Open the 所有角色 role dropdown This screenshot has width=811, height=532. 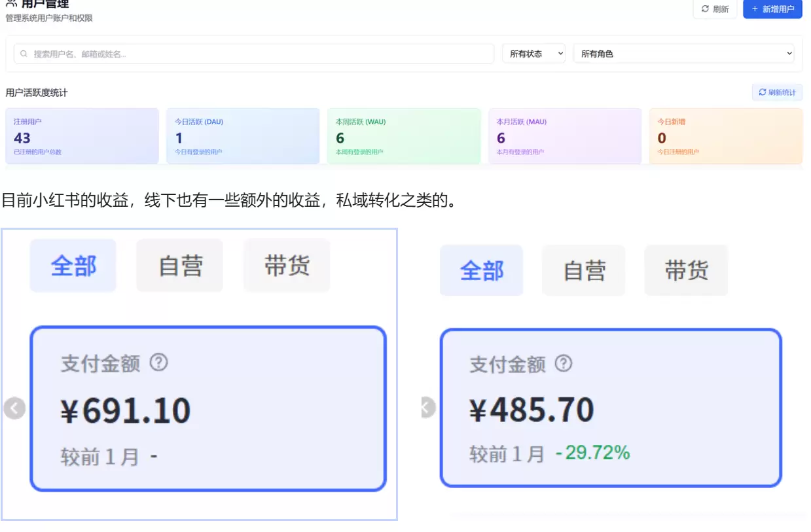point(683,53)
